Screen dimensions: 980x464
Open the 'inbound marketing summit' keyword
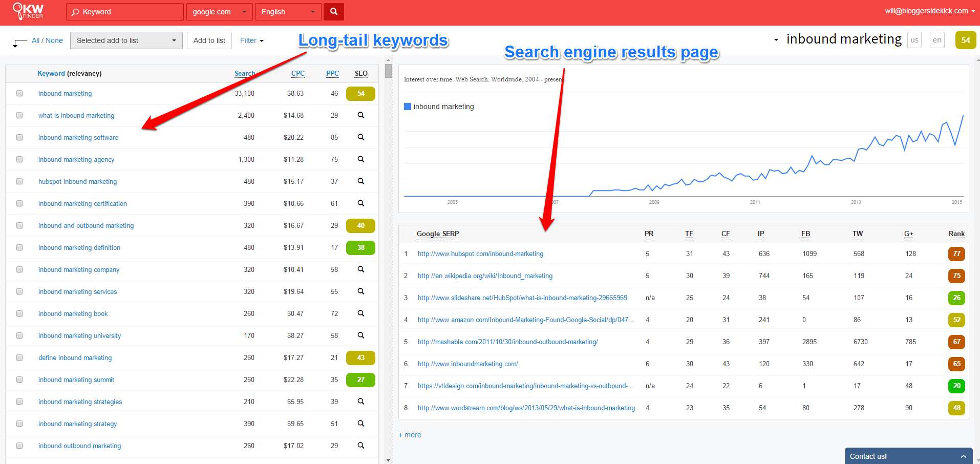pos(76,379)
